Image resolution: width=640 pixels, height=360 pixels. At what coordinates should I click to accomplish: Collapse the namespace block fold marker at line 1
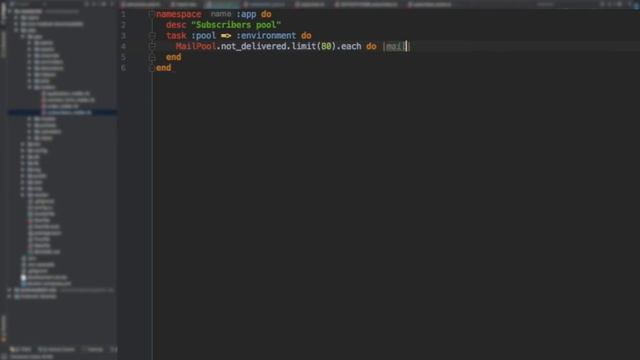click(x=152, y=14)
